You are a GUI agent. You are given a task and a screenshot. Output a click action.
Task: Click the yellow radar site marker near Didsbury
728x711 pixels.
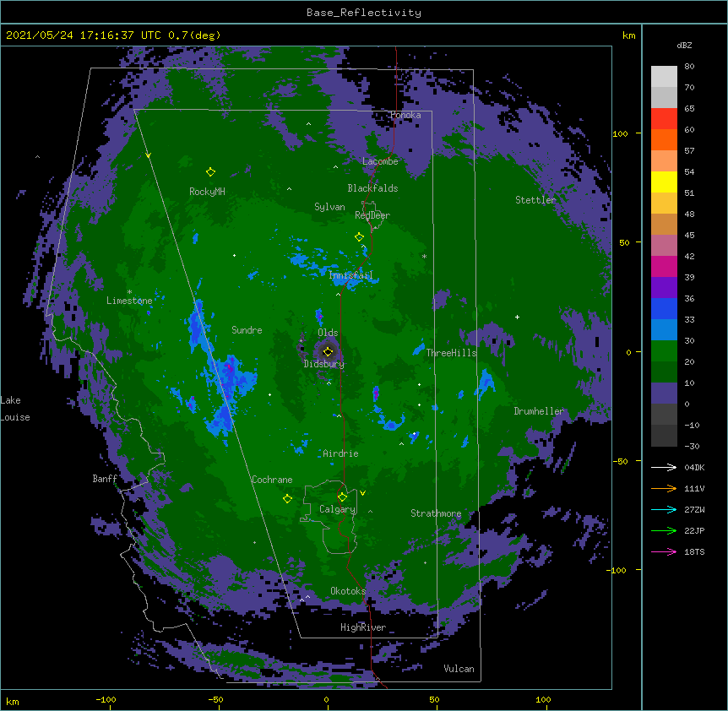328,352
